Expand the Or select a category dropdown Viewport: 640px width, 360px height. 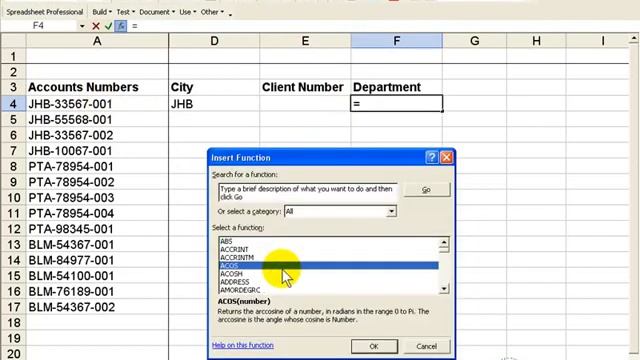391,211
